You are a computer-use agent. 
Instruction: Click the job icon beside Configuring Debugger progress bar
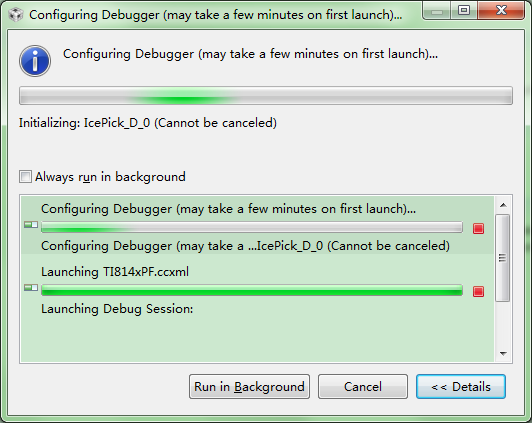[x=31, y=225]
